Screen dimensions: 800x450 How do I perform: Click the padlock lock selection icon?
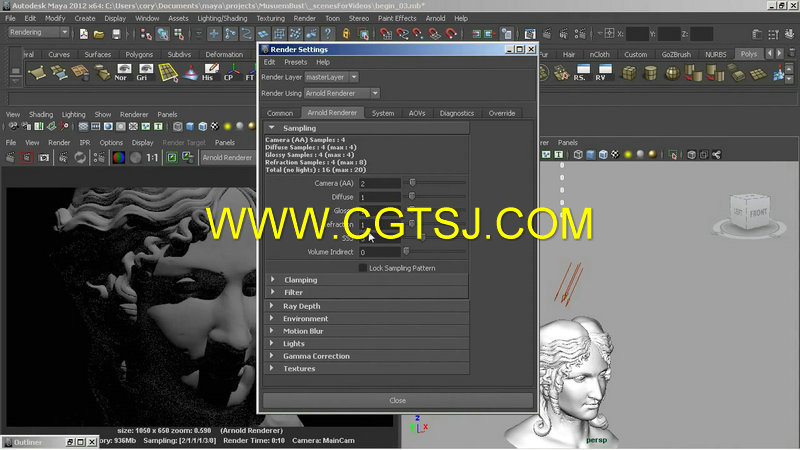click(x=346, y=34)
